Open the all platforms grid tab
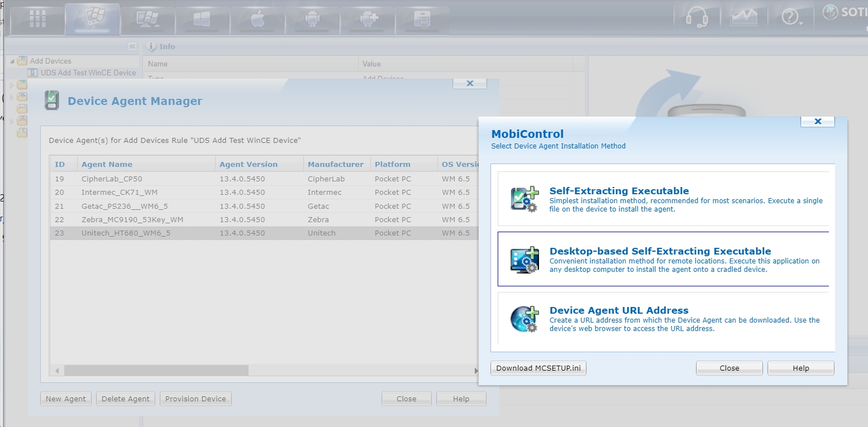Image resolution: width=868 pixels, height=427 pixels. pyautogui.click(x=37, y=19)
